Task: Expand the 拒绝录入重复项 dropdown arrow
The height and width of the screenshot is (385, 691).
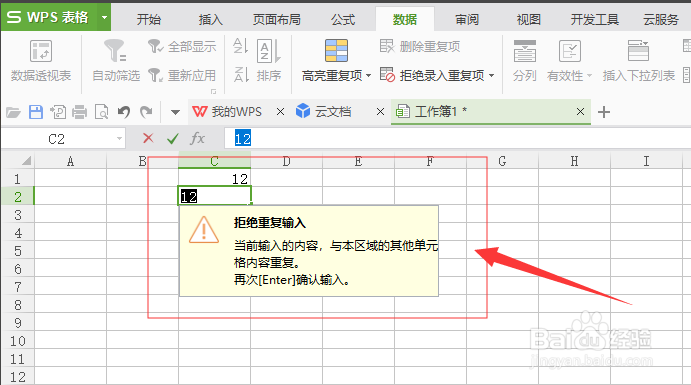Action: point(491,76)
